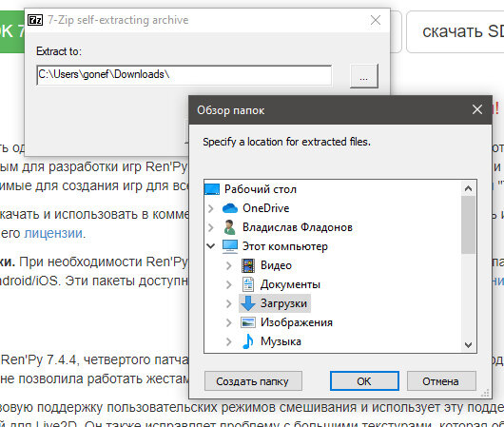Expand the Видео folder node

click(x=229, y=265)
